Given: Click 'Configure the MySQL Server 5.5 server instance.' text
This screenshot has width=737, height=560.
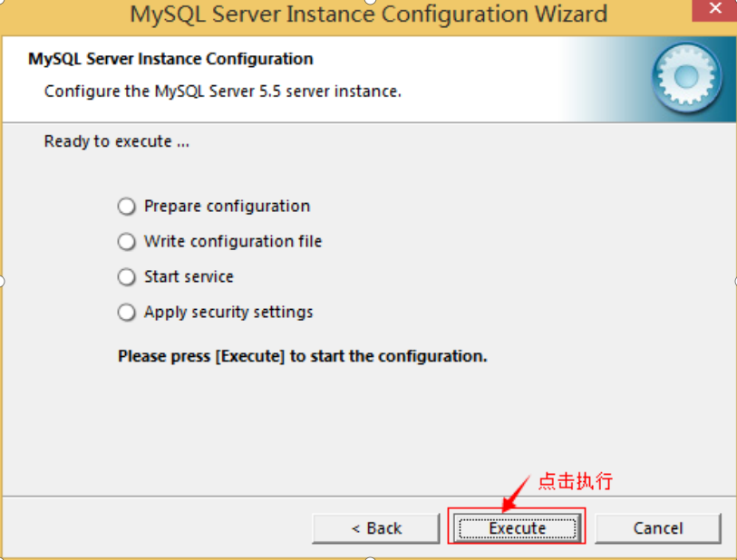Looking at the screenshot, I should tap(223, 92).
